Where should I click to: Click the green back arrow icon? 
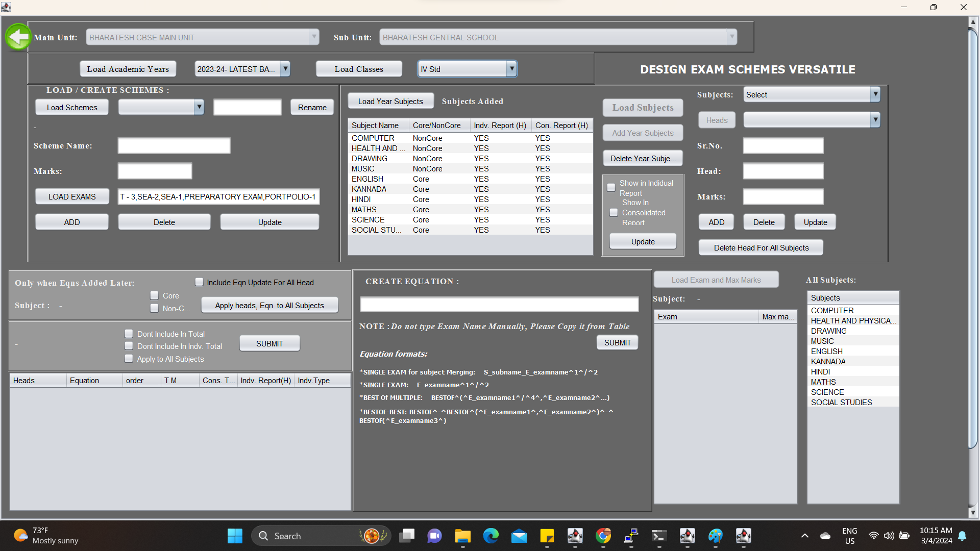18,37
